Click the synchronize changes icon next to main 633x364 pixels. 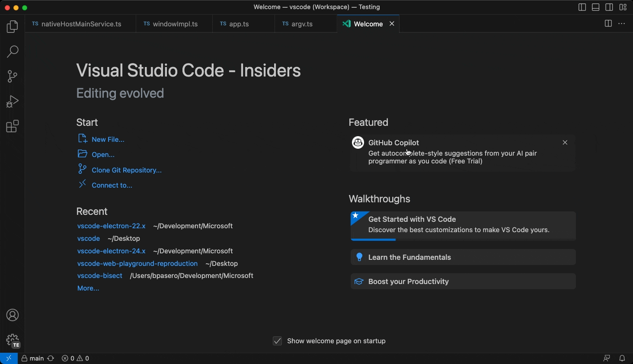coord(51,358)
